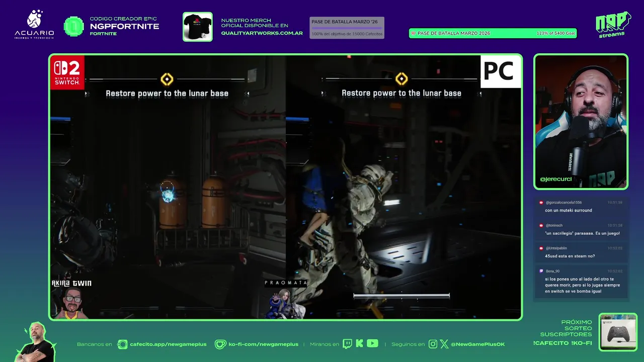Click "NUESTRO MERCH OFICIAL DISPONIBLE EN" text
644x362 pixels.
(x=255, y=23)
